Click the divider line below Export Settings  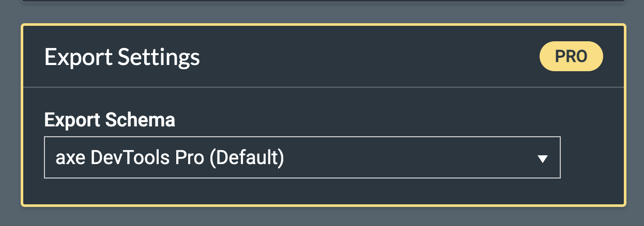323,88
